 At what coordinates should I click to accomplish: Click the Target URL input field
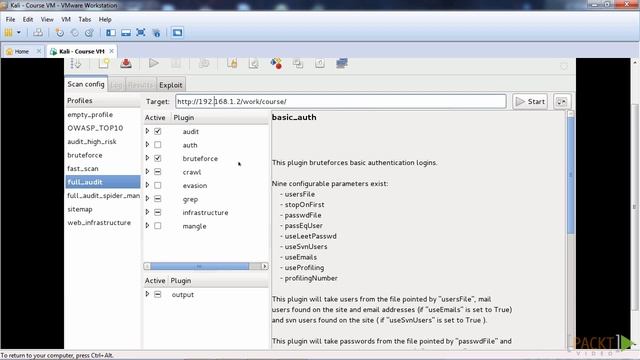341,102
